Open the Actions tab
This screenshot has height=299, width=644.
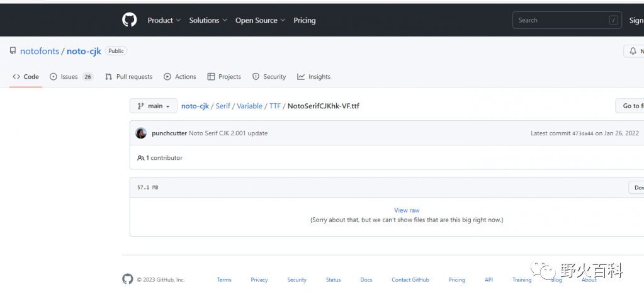pyautogui.click(x=180, y=77)
